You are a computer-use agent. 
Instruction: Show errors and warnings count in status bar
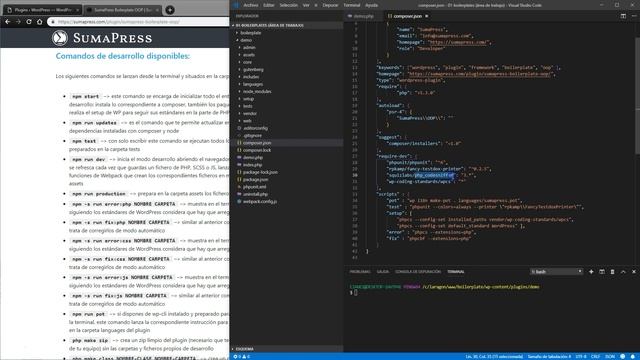(x=242, y=356)
